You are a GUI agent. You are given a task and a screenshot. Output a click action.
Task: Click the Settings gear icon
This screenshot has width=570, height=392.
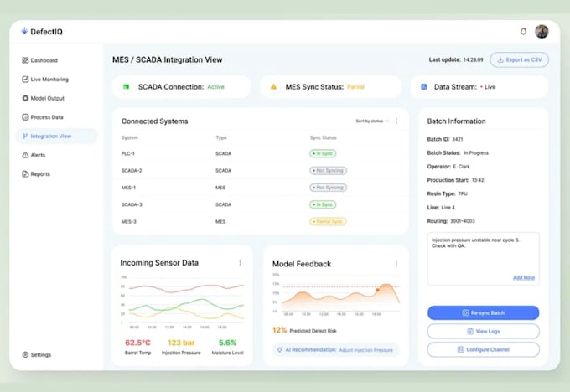25,354
